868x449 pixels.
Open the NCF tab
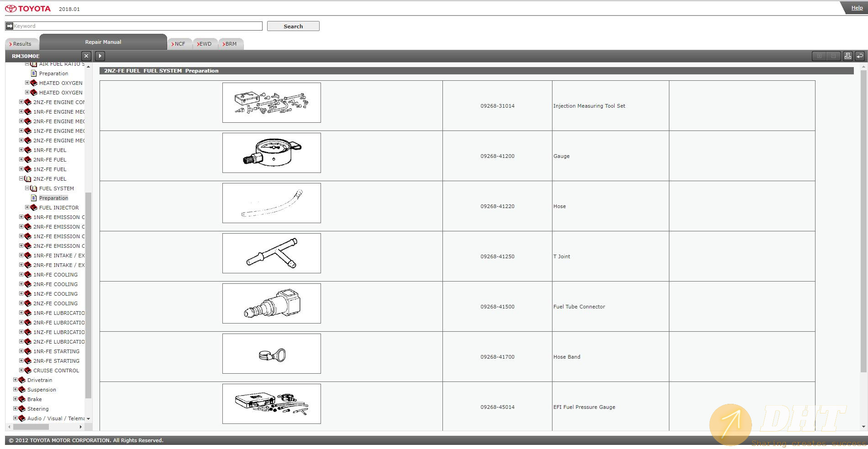(x=179, y=44)
